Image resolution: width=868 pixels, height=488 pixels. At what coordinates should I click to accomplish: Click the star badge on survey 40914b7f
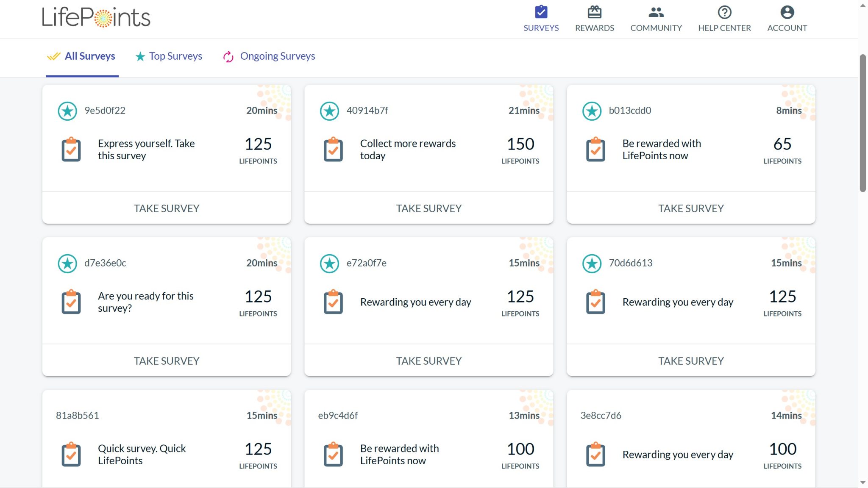point(329,111)
